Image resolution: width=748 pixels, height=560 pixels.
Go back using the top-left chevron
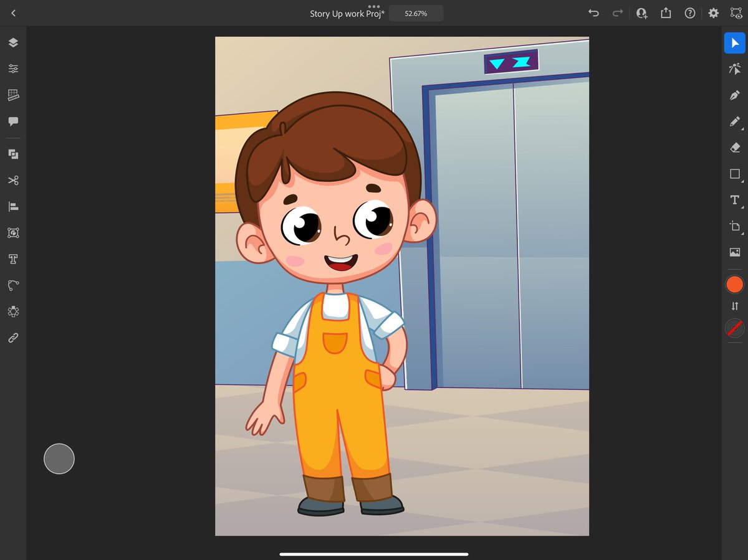click(x=14, y=13)
